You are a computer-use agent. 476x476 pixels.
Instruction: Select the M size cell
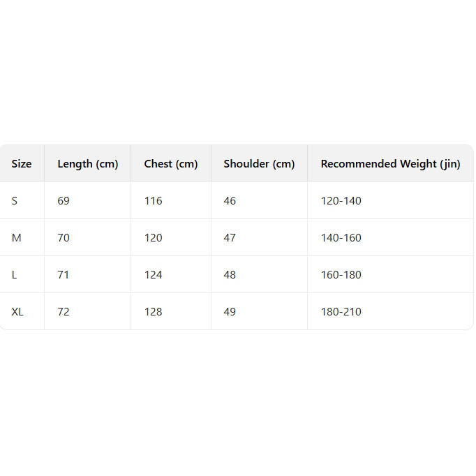point(17,238)
